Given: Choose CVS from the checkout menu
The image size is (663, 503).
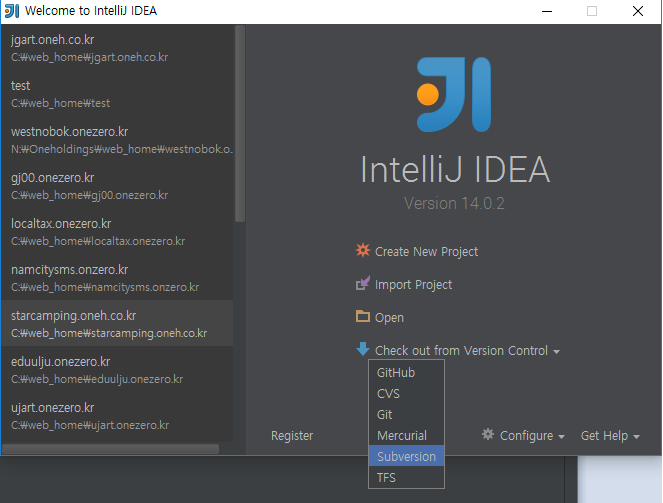Looking at the screenshot, I should point(406,394).
